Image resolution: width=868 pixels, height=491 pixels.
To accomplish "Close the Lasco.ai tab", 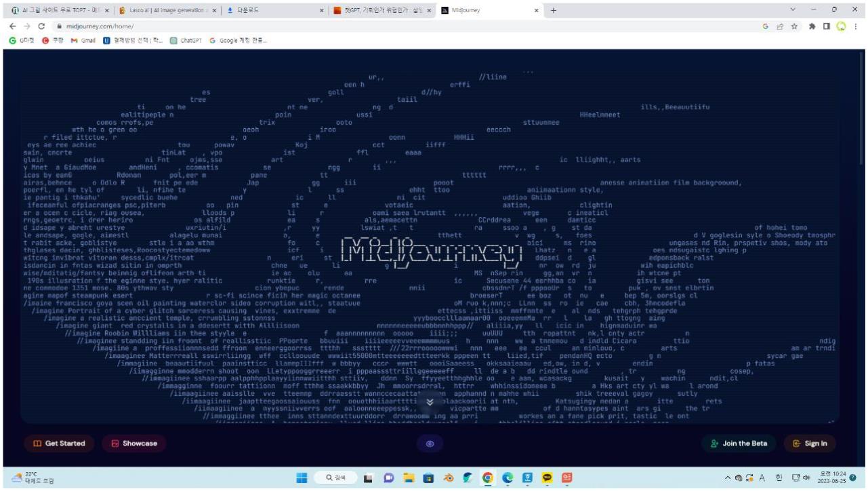I will coord(214,10).
